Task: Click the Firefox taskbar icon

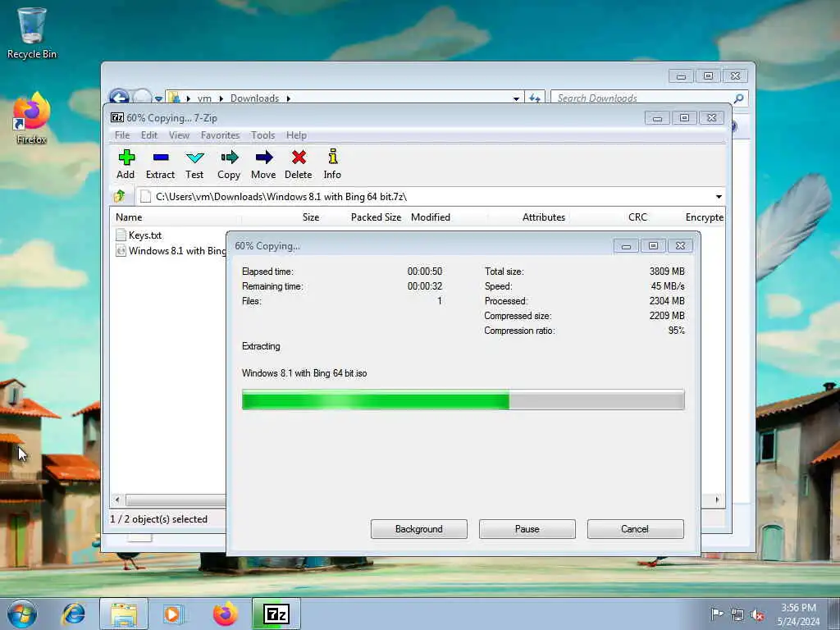Action: [225, 614]
